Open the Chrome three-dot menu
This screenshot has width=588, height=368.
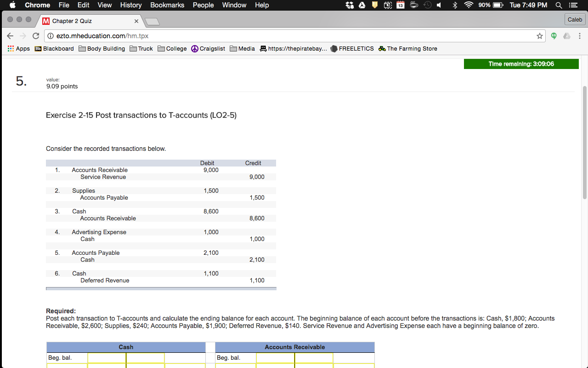point(580,36)
